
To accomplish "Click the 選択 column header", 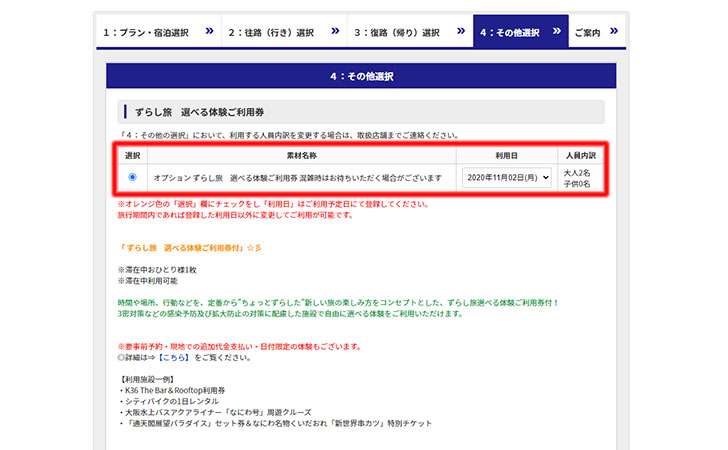I will coord(132,156).
